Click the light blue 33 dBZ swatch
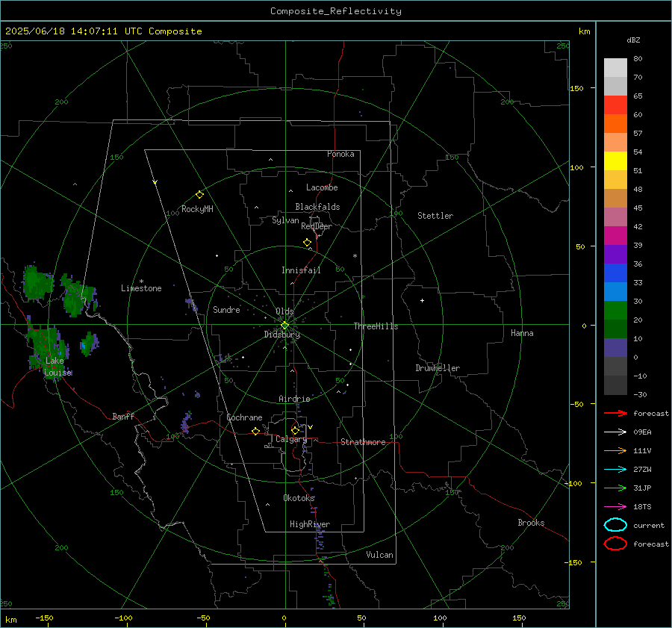 [x=615, y=291]
